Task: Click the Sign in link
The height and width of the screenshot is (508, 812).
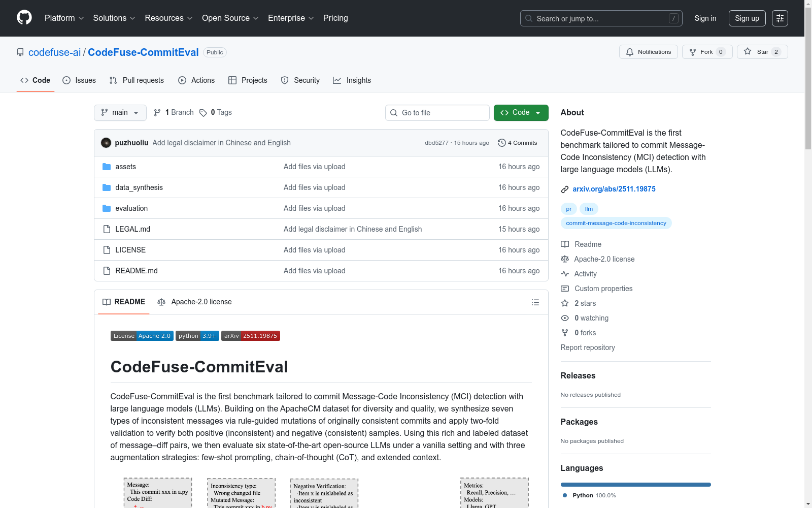Action: [705, 18]
